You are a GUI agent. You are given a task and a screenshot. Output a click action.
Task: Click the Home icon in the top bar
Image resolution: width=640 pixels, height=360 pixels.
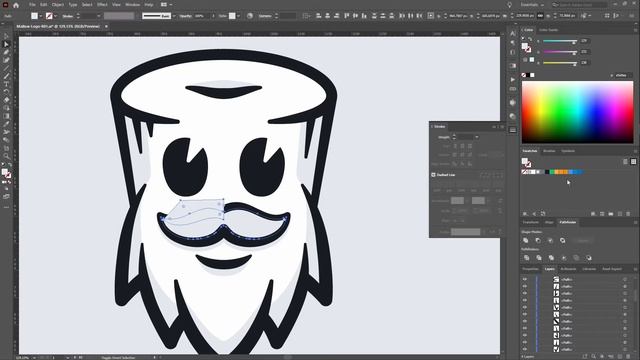[x=16, y=5]
